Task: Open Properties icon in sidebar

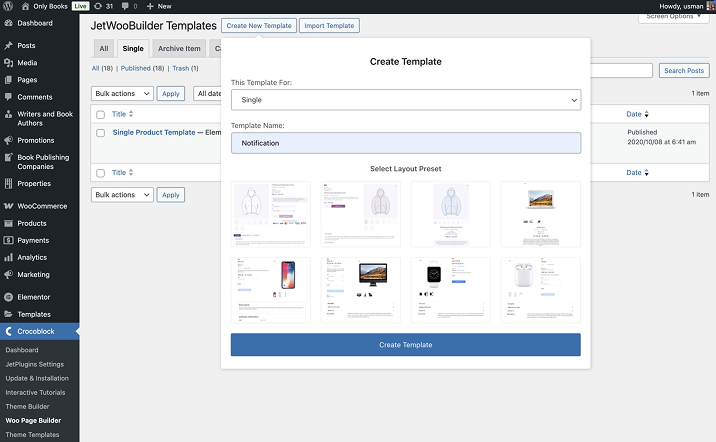Action: tap(8, 184)
